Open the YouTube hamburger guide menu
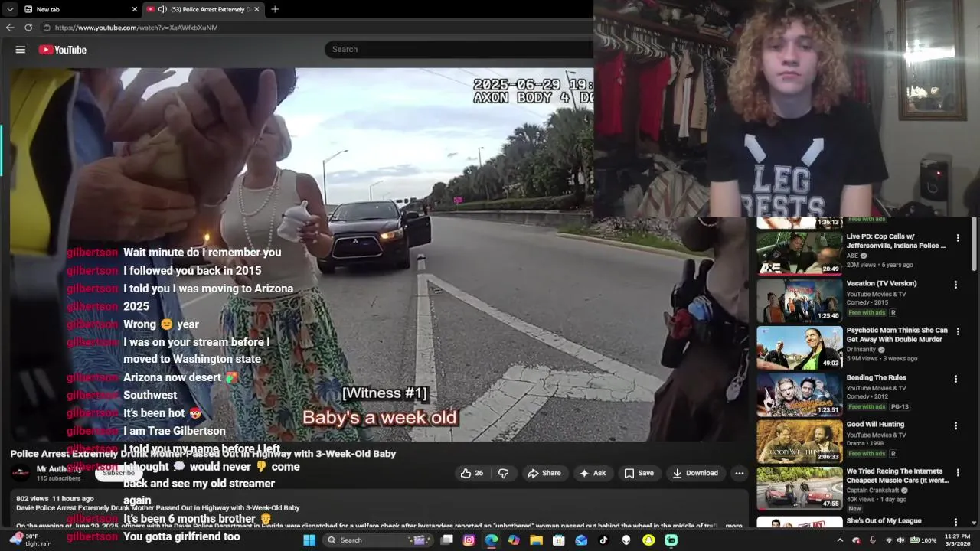The height and width of the screenshot is (551, 980). (x=21, y=50)
